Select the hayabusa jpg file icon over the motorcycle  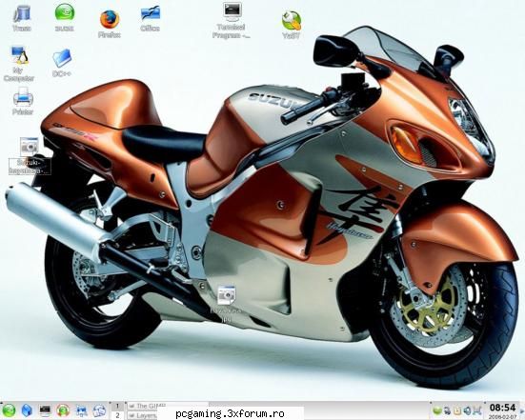point(227,304)
